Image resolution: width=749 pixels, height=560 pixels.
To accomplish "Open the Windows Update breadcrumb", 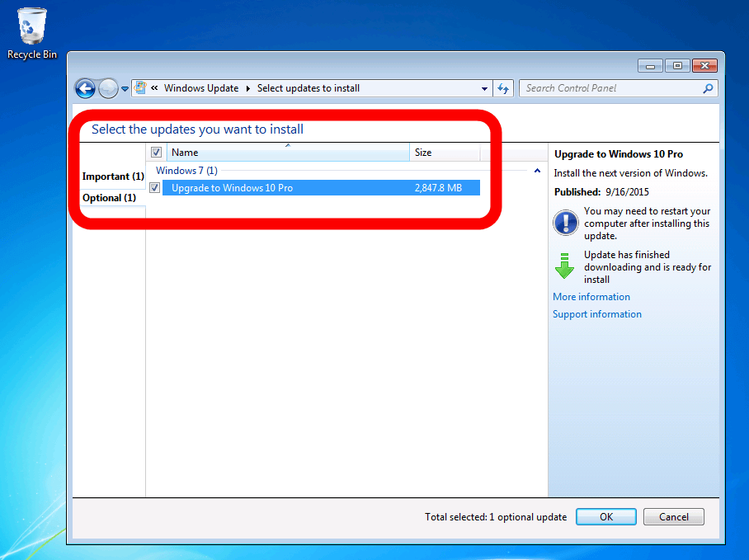I will [201, 88].
